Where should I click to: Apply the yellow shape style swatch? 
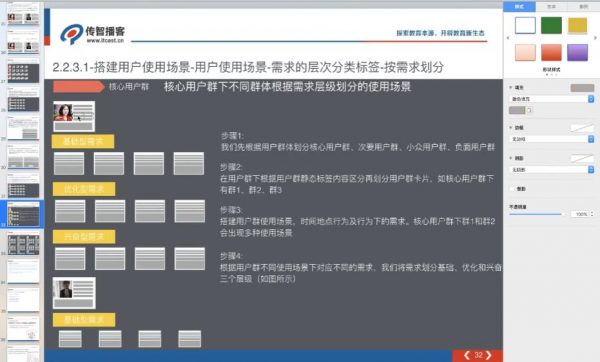pyautogui.click(x=577, y=26)
